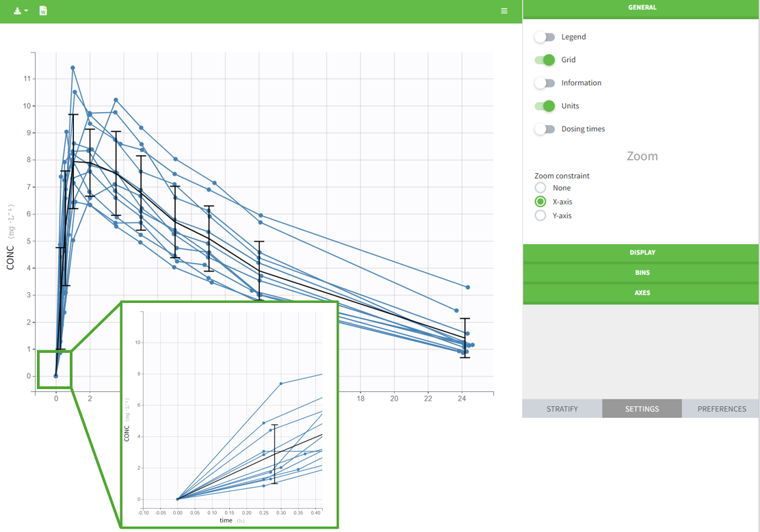The image size is (760, 532).
Task: Select None zoom constraint
Action: tap(540, 188)
